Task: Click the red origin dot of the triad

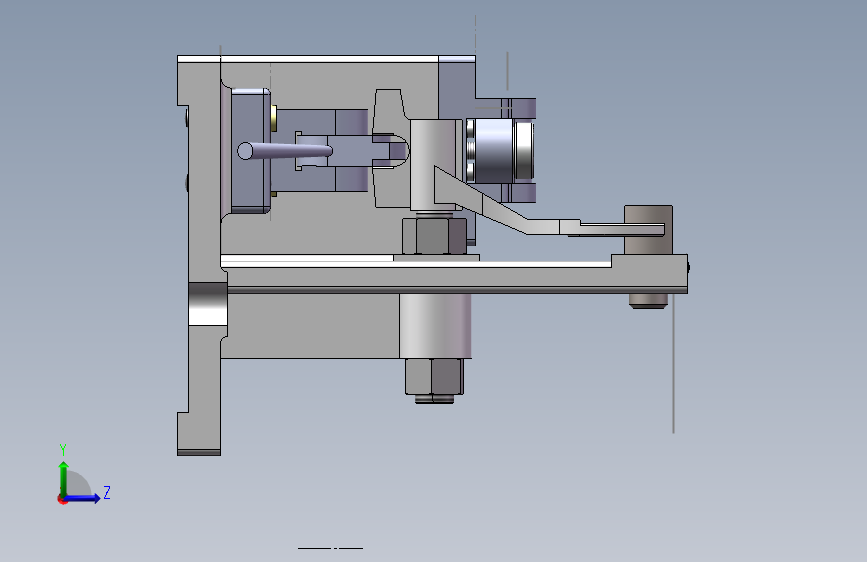Action: 62,499
